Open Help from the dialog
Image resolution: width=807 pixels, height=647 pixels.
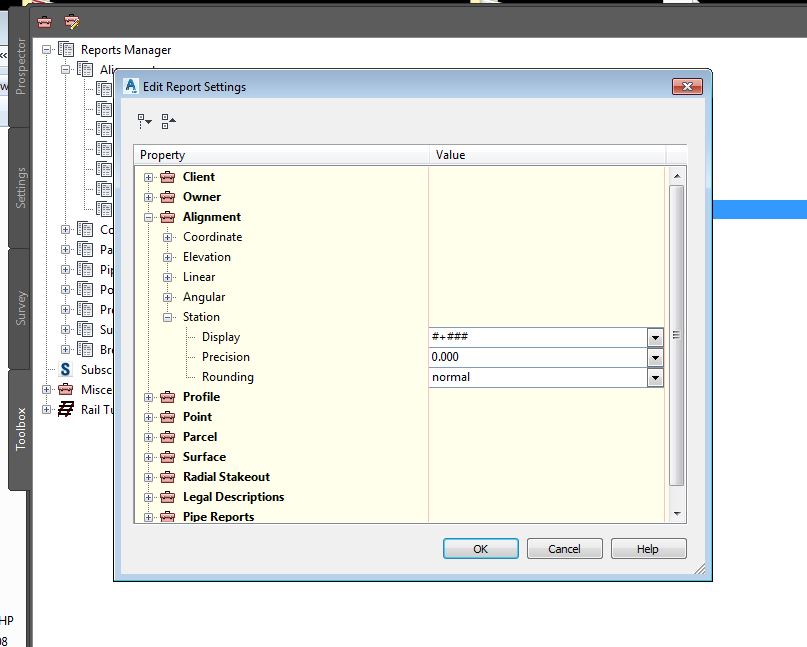pos(648,548)
